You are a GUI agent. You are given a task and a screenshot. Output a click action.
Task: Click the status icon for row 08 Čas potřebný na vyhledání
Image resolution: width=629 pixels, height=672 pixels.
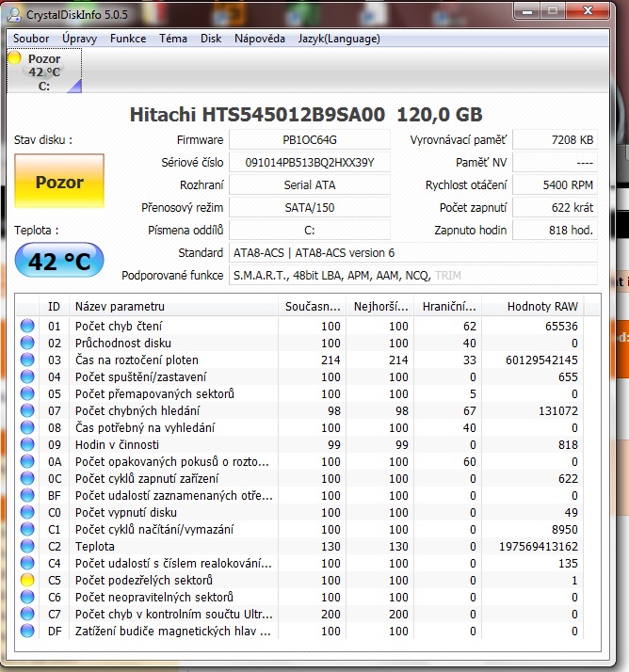click(27, 427)
